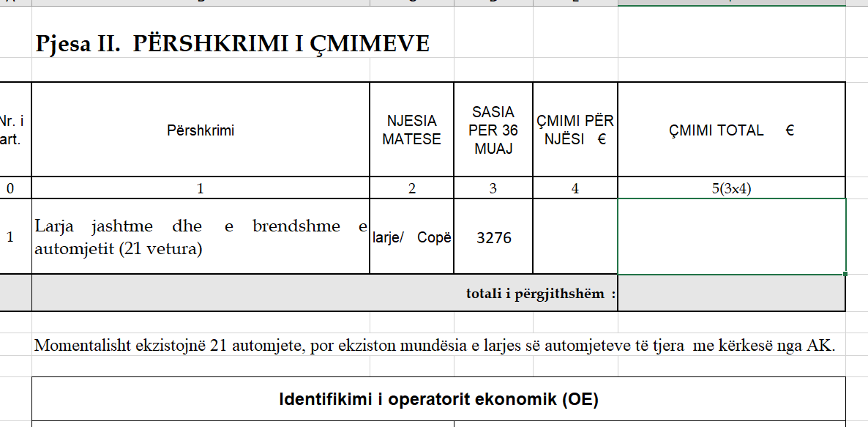Image resolution: width=868 pixels, height=427 pixels.
Task: Select the 'SASIA PER 36 MUAJ' header cell
Action: [x=493, y=130]
